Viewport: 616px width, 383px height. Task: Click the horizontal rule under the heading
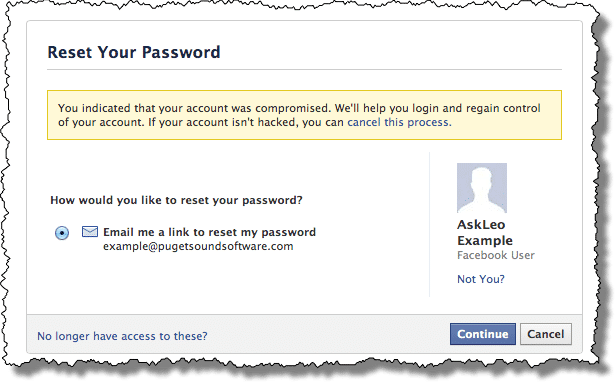[304, 70]
